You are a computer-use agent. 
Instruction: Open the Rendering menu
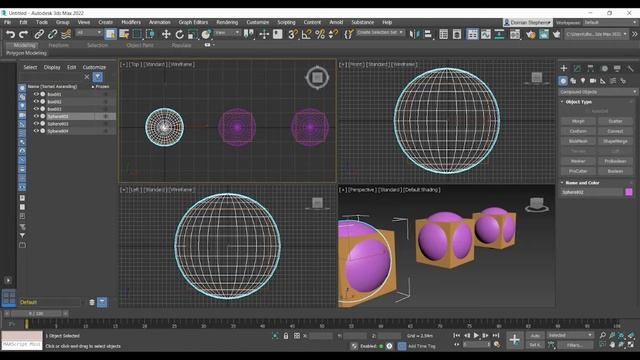(x=227, y=22)
